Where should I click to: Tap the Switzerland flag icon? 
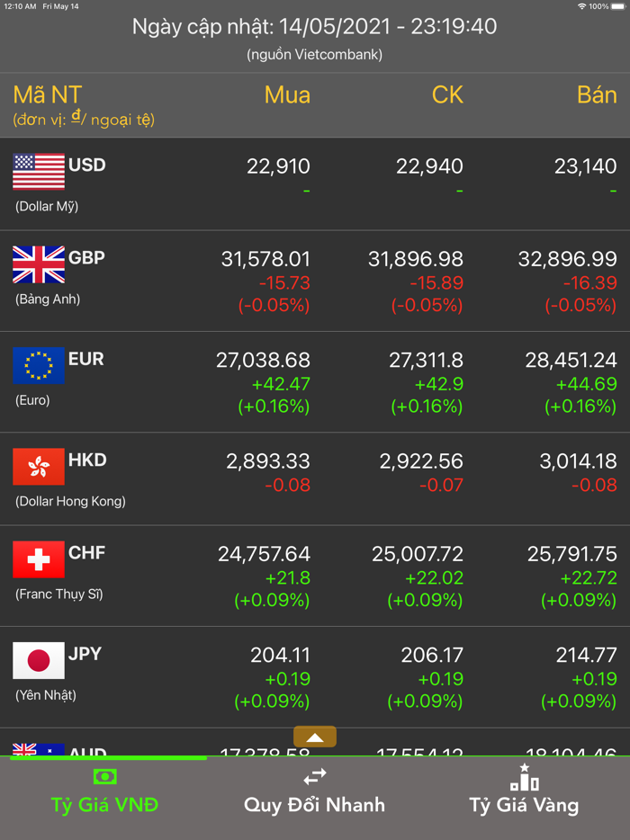(x=39, y=559)
